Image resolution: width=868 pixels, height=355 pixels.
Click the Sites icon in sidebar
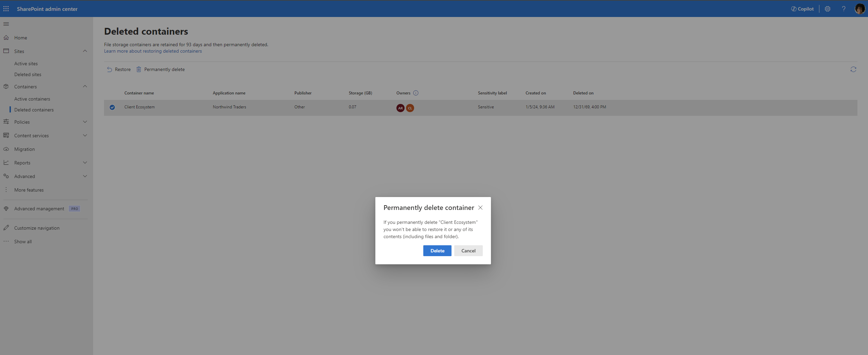tap(6, 51)
